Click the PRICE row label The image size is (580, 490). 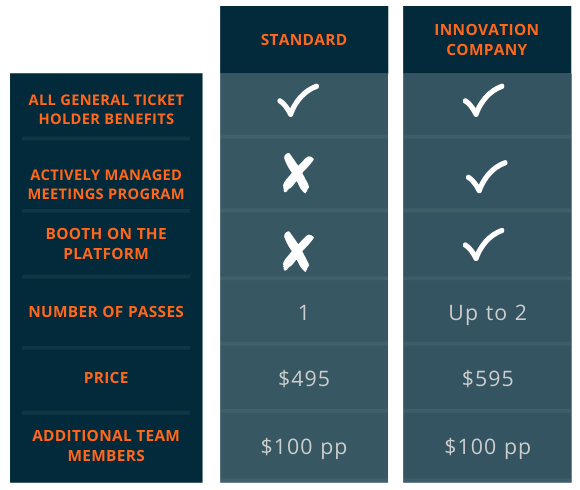click(106, 378)
